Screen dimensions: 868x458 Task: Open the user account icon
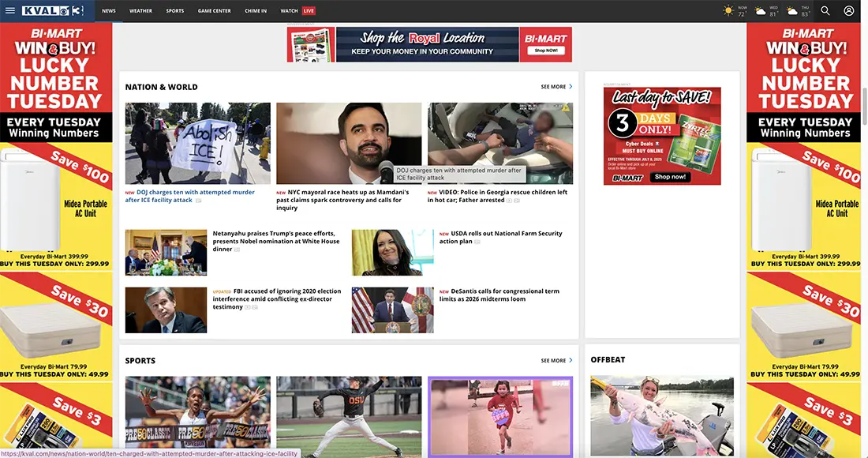pos(848,10)
